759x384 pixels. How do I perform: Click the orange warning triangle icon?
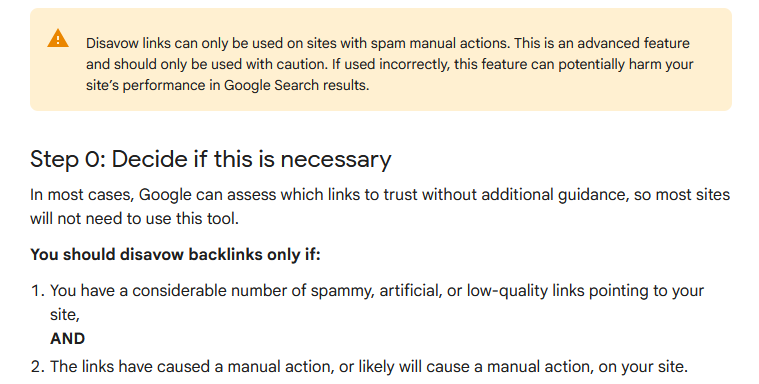(58, 38)
